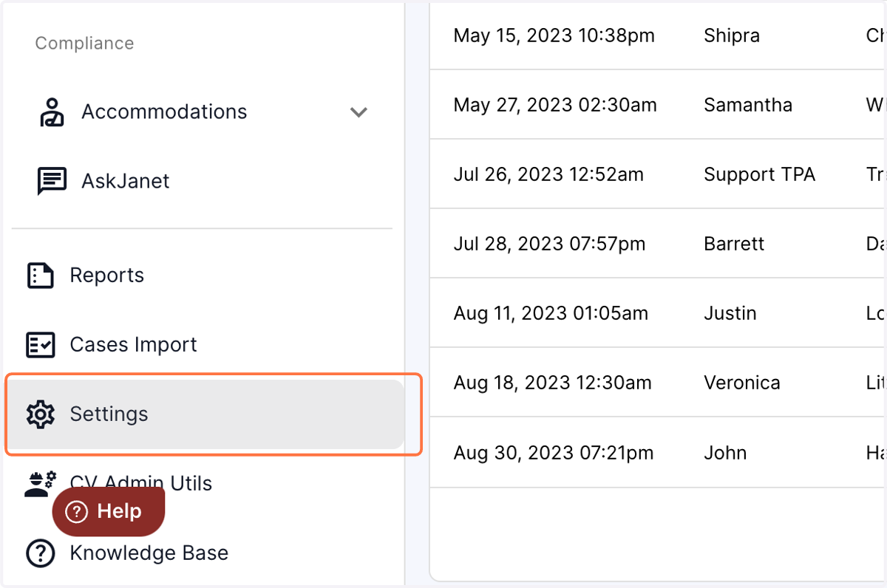Click the AskJanet chat bubble icon
Viewport: 887px width, 588px height.
coord(52,181)
